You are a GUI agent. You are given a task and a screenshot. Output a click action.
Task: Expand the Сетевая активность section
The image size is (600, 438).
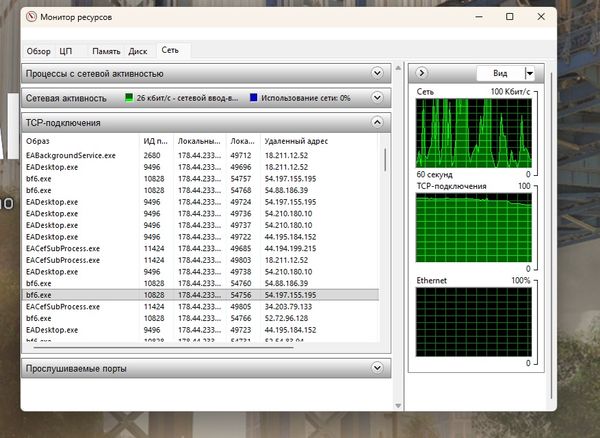(377, 98)
